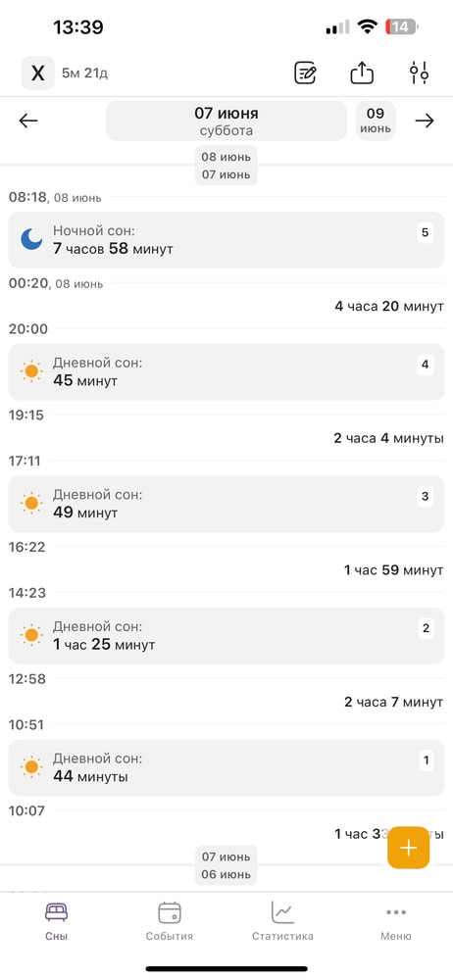Go to next day with right arrow
453x980 pixels.
click(425, 121)
